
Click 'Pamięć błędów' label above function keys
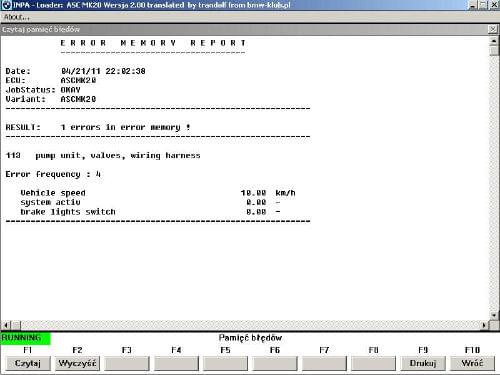coord(250,338)
